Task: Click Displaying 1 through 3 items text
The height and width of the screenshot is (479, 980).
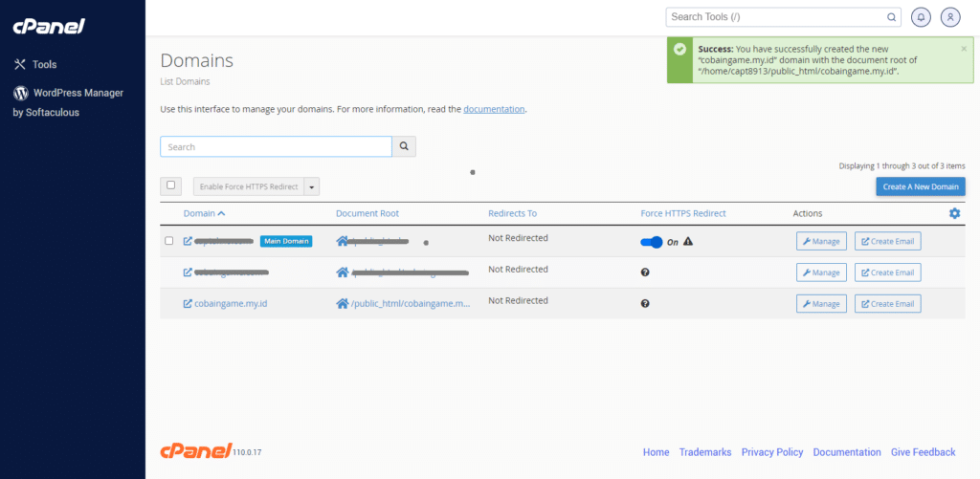Action: tap(902, 166)
